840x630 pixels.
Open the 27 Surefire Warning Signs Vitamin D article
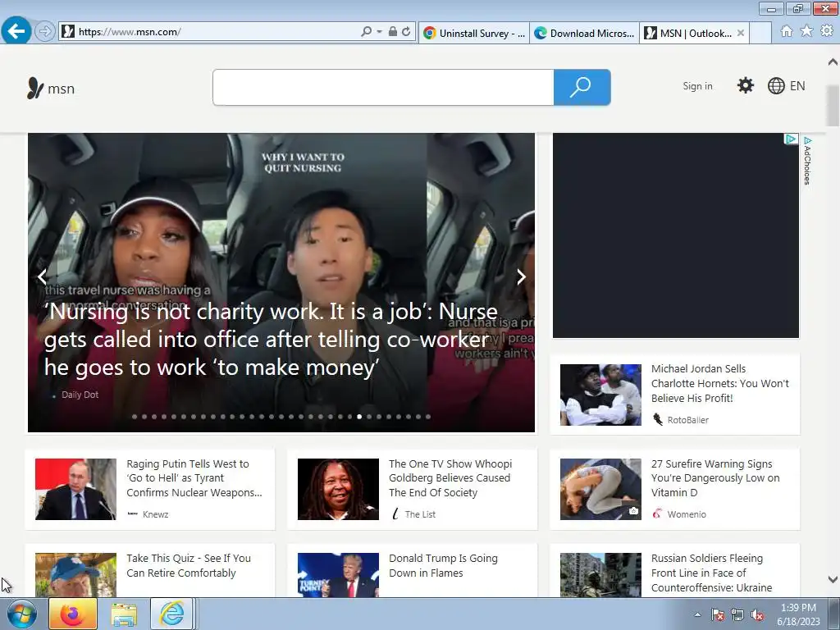tap(715, 478)
